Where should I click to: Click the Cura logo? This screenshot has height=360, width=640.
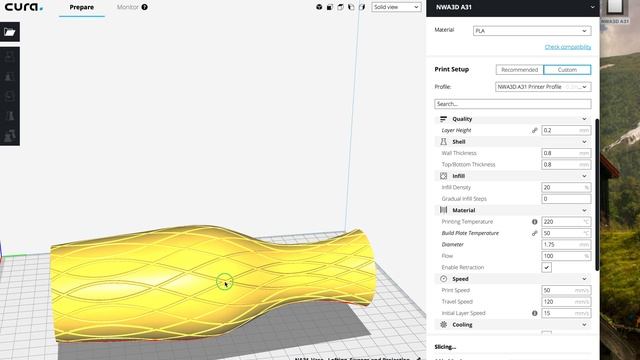click(24, 7)
